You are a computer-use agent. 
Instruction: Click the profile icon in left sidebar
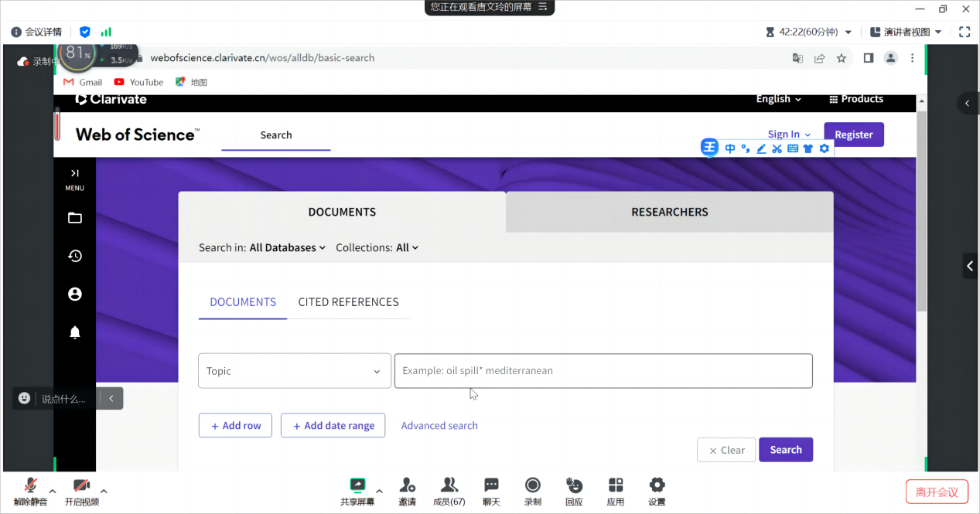tap(75, 294)
